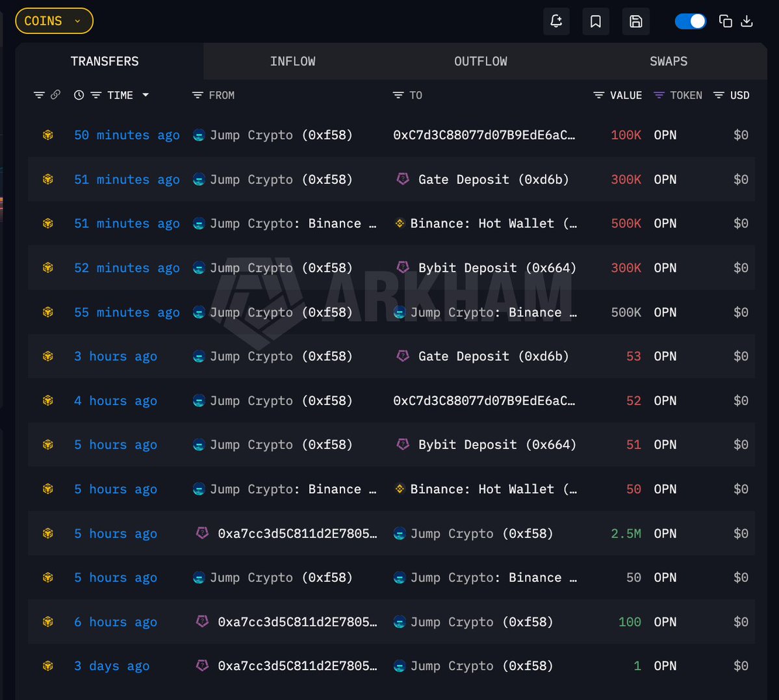Click the save floppy disk icon
Screen dimensions: 779x700
635,21
